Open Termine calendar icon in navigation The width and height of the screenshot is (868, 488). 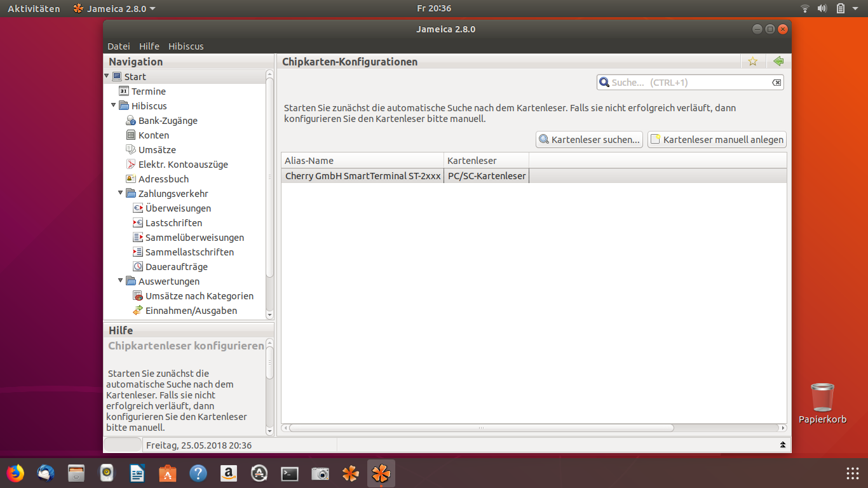point(124,91)
